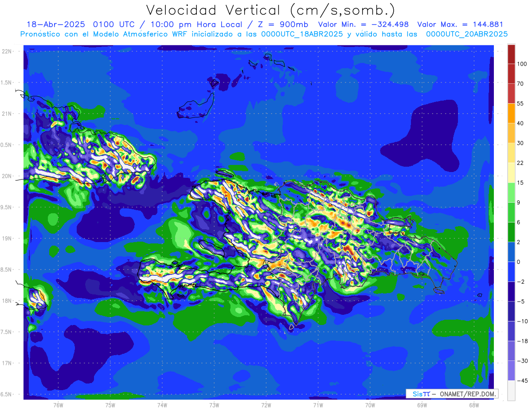Click the longitude label '68W'
The height and width of the screenshot is (411, 532).
click(x=474, y=405)
